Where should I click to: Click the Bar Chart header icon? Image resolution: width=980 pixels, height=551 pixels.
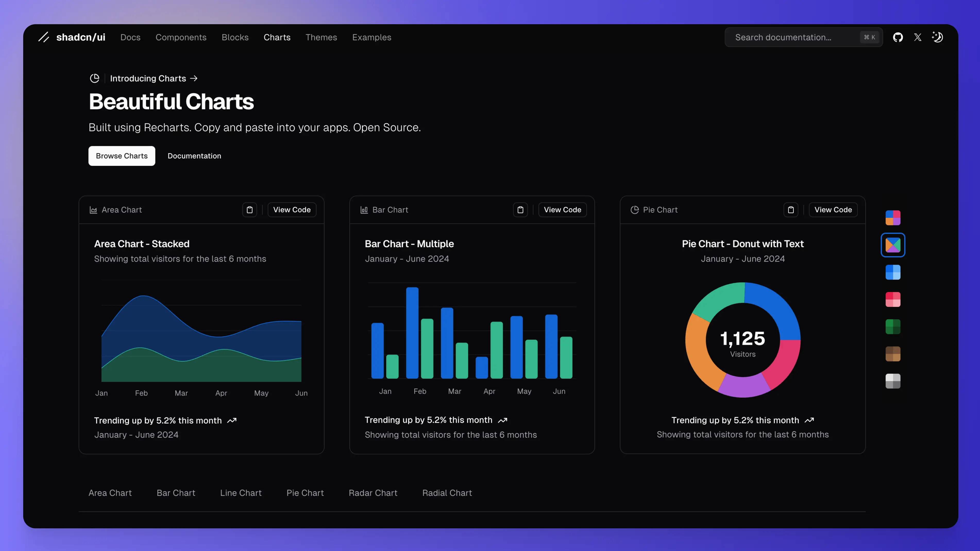point(364,210)
